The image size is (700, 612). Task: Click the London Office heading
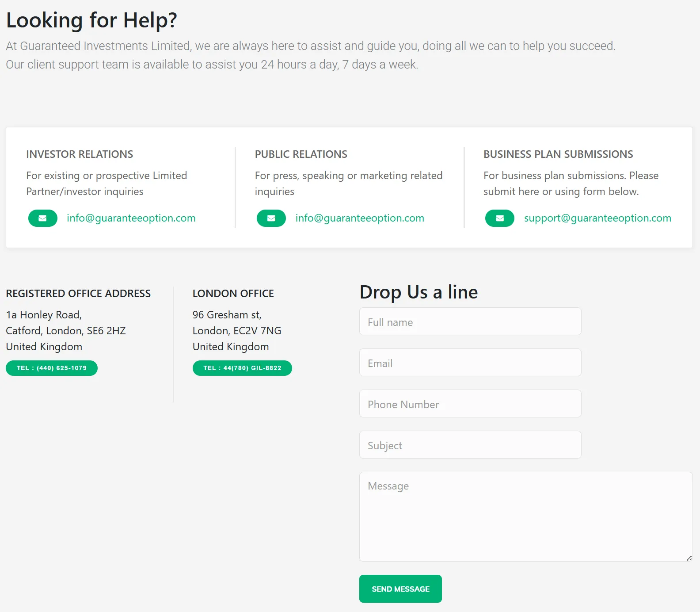(x=233, y=294)
